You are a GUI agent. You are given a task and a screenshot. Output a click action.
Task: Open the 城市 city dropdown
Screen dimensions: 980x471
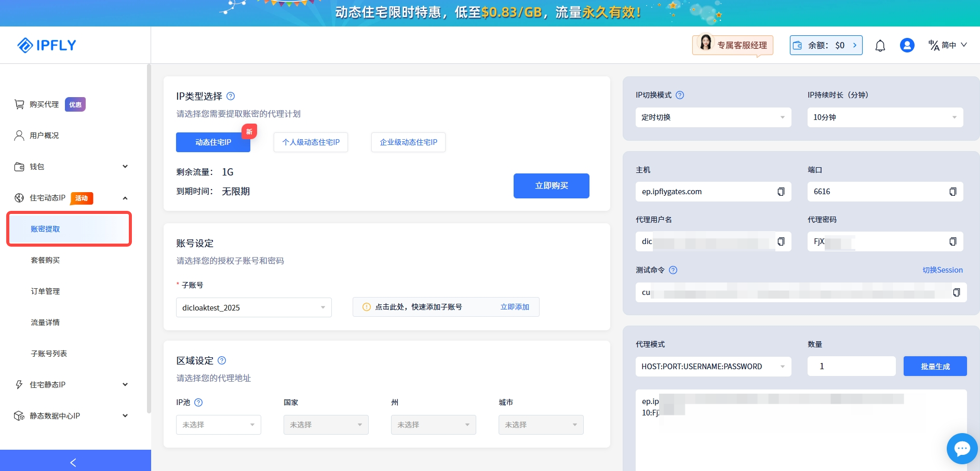tap(541, 425)
